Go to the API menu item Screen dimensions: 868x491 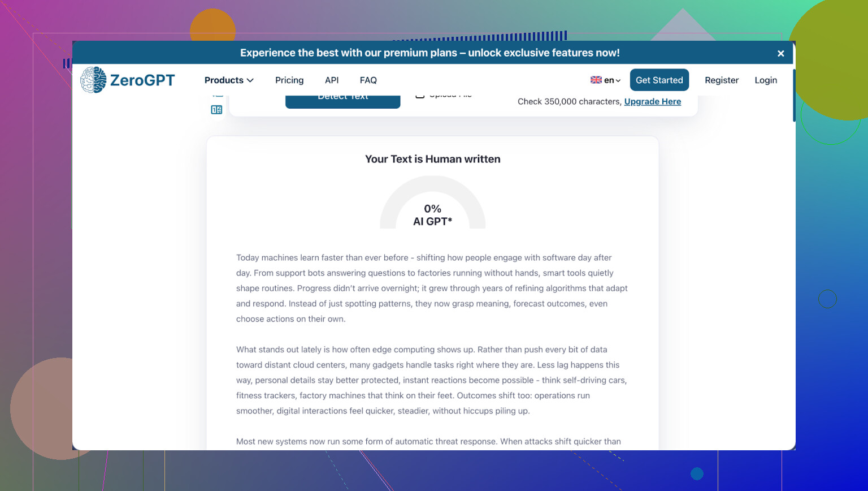332,80
